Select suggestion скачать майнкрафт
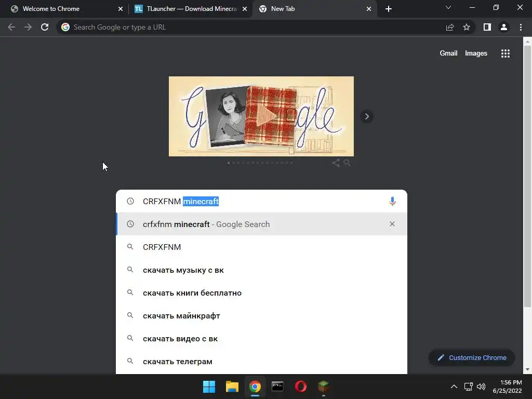Image resolution: width=532 pixels, height=399 pixels. tap(261, 316)
